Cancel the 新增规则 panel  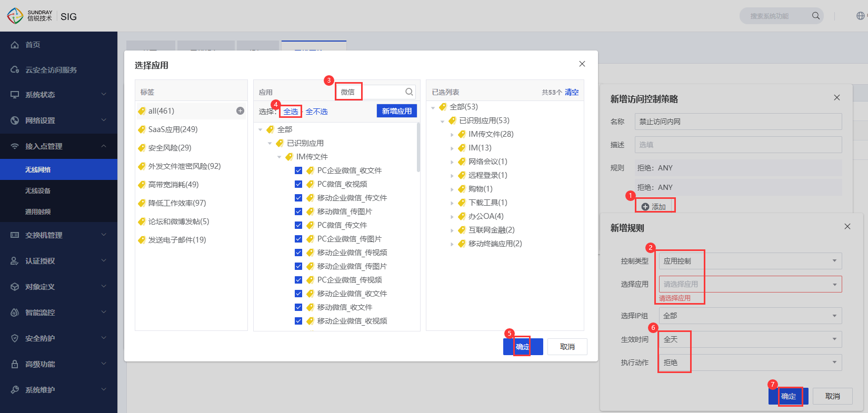point(833,396)
